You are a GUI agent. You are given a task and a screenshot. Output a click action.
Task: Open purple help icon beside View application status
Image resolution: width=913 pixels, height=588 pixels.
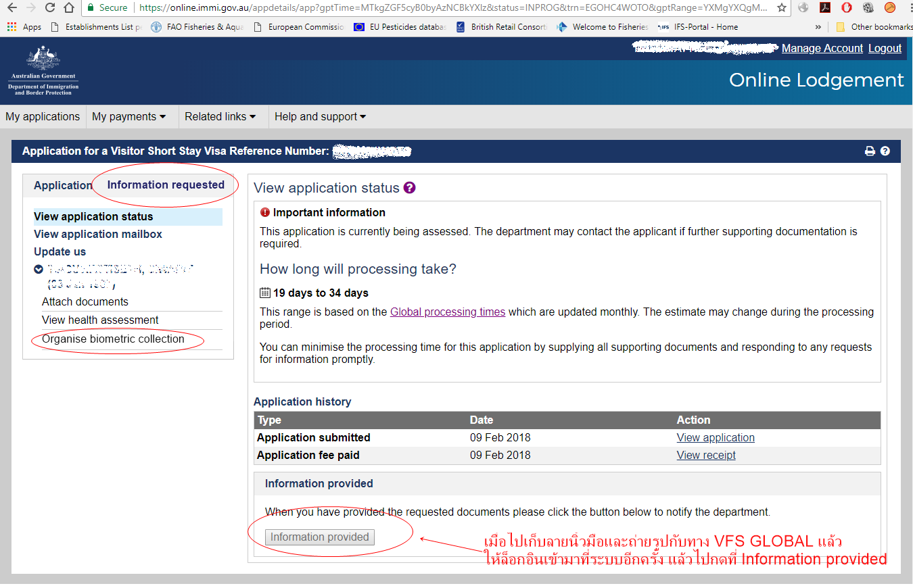pos(409,188)
